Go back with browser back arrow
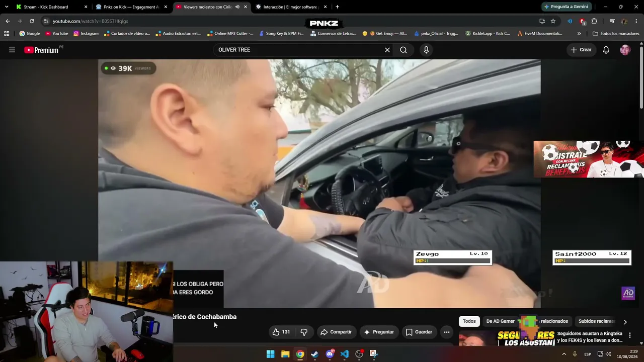 pos(8,21)
